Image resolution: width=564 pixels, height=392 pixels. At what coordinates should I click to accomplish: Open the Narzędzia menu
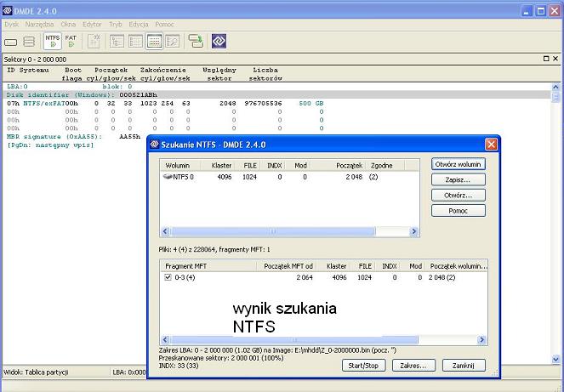[39, 25]
